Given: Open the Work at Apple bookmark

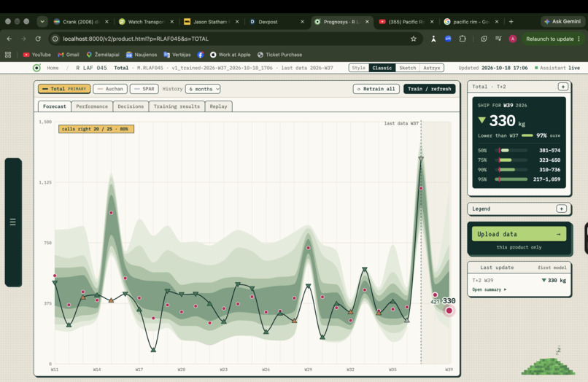Looking at the screenshot, I should pos(231,55).
